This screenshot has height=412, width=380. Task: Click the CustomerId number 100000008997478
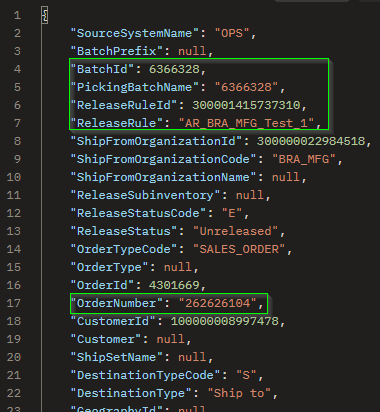pos(224,321)
